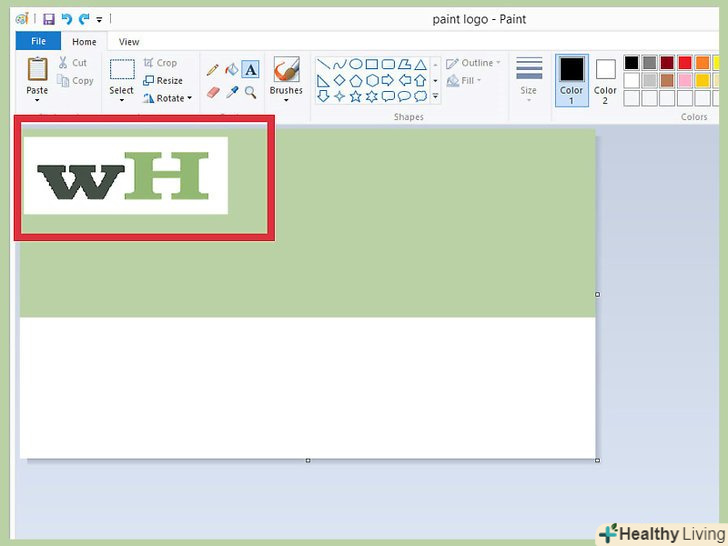Pick the dark red palette color

(667, 63)
